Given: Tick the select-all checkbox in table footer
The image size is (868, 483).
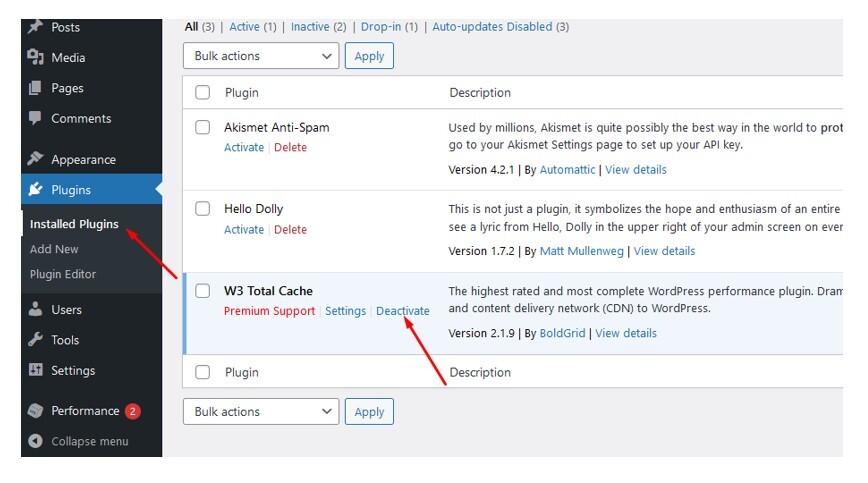Looking at the screenshot, I should 203,372.
